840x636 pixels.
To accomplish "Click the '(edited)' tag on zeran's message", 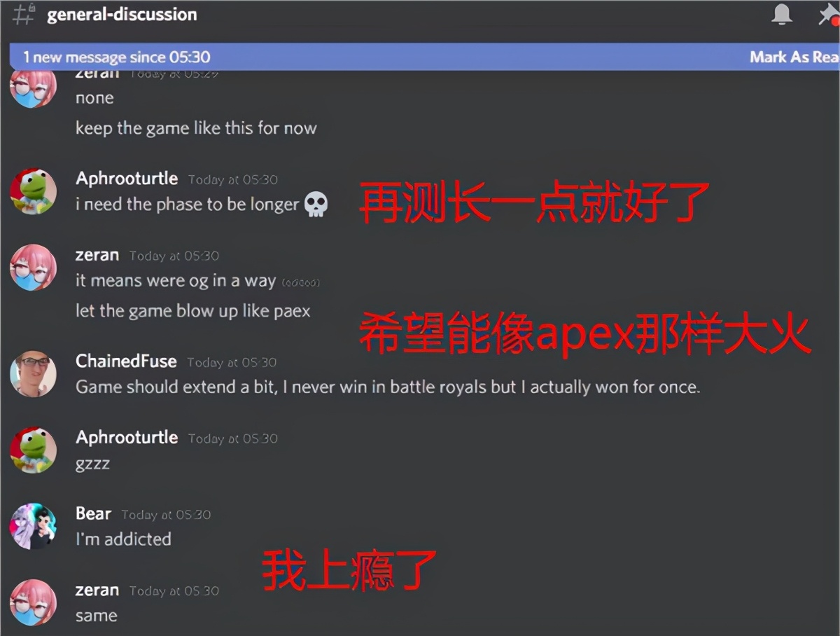I will [301, 283].
